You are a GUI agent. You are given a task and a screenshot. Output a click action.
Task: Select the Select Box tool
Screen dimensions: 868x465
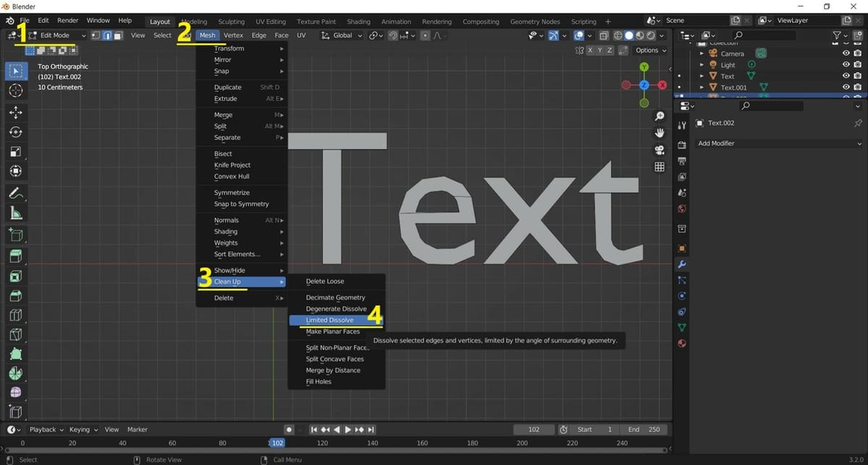coord(16,71)
